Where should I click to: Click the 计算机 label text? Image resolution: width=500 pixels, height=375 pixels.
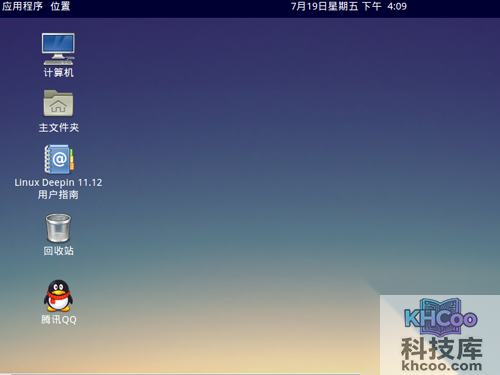pyautogui.click(x=58, y=73)
